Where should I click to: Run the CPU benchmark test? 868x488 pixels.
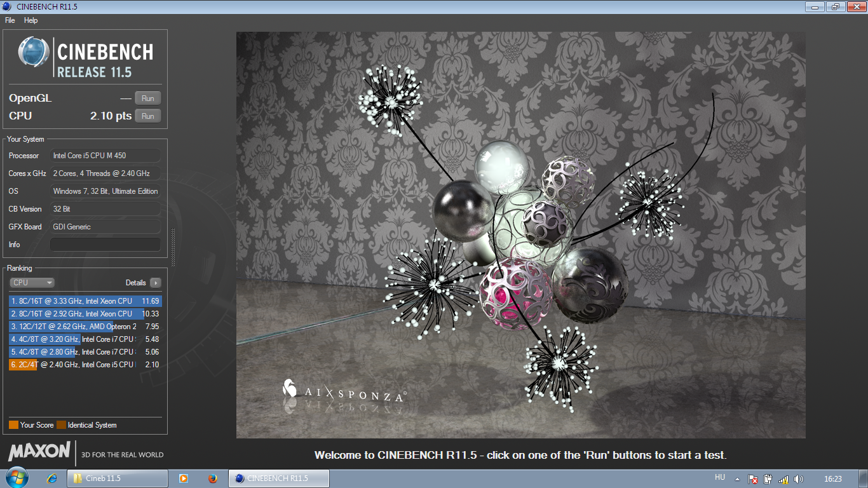pyautogui.click(x=148, y=116)
